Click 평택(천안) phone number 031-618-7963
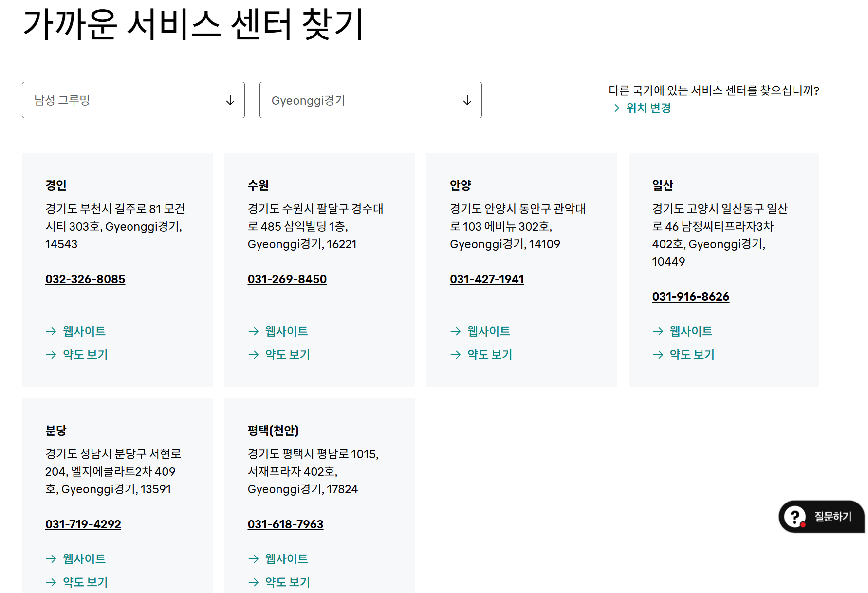The height and width of the screenshot is (593, 868). (285, 524)
